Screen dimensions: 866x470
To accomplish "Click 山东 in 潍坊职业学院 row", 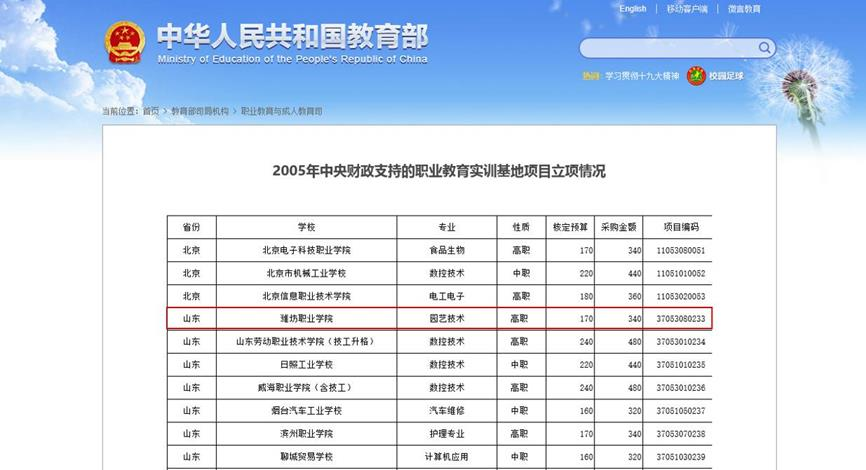I will (192, 319).
